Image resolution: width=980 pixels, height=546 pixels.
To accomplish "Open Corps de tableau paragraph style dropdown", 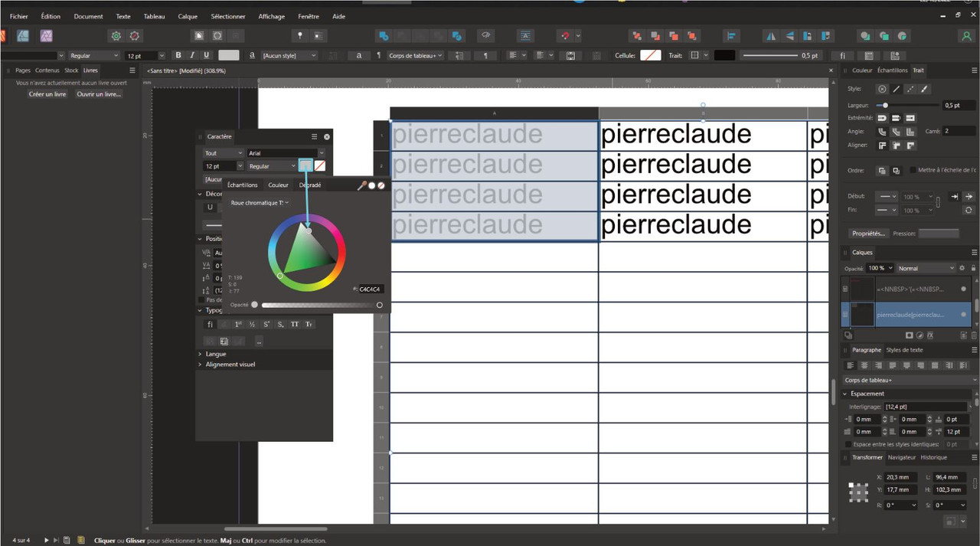I will pos(416,56).
